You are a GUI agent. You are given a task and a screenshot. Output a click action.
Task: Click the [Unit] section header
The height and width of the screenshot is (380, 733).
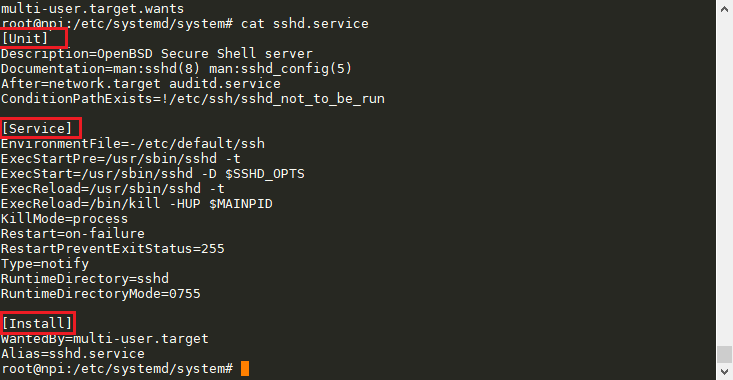pyautogui.click(x=25, y=38)
